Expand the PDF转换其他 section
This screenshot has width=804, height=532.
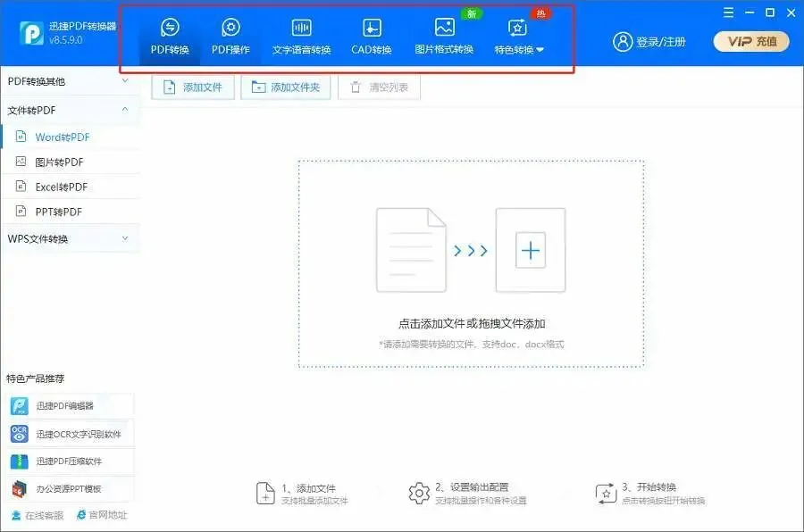click(x=71, y=81)
